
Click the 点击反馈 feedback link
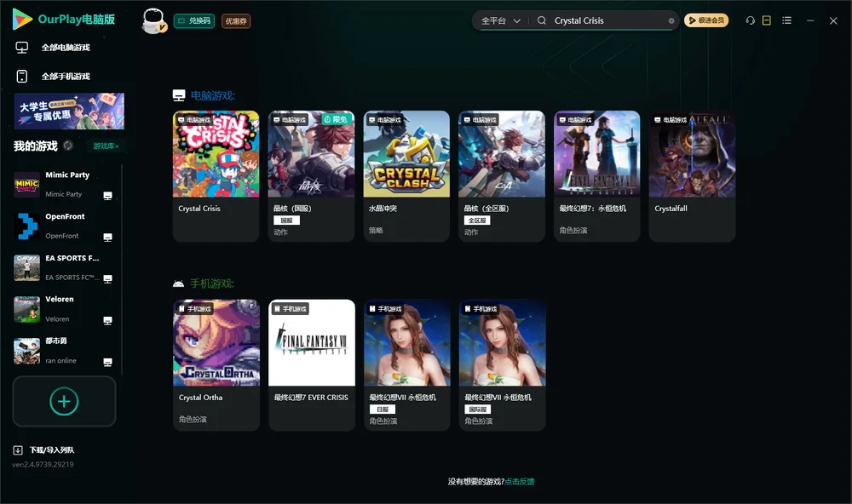(520, 481)
